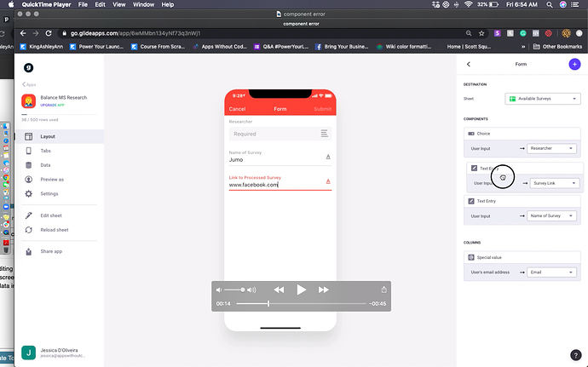
Task: Click the Special value component icon
Action: 471,257
